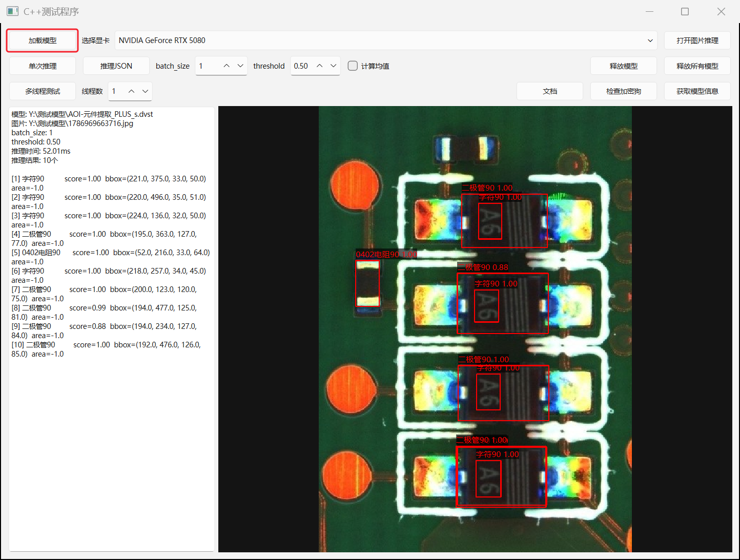Decrease 线程数 with down arrow
Screen dimensions: 740x560
click(146, 91)
